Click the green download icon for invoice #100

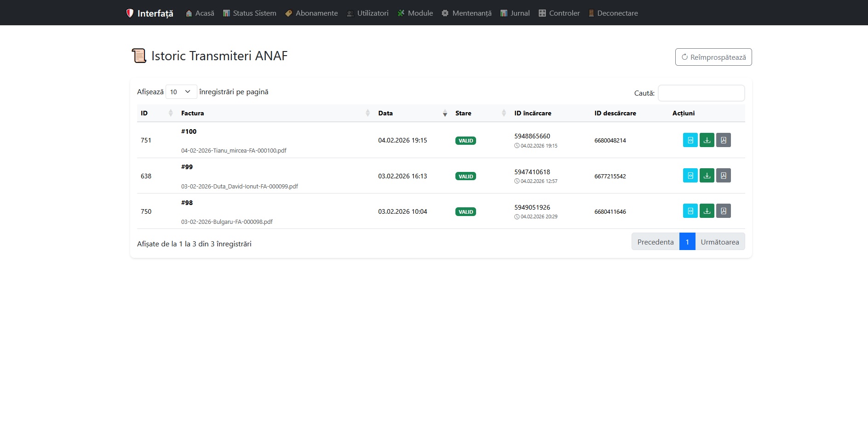[x=707, y=140]
